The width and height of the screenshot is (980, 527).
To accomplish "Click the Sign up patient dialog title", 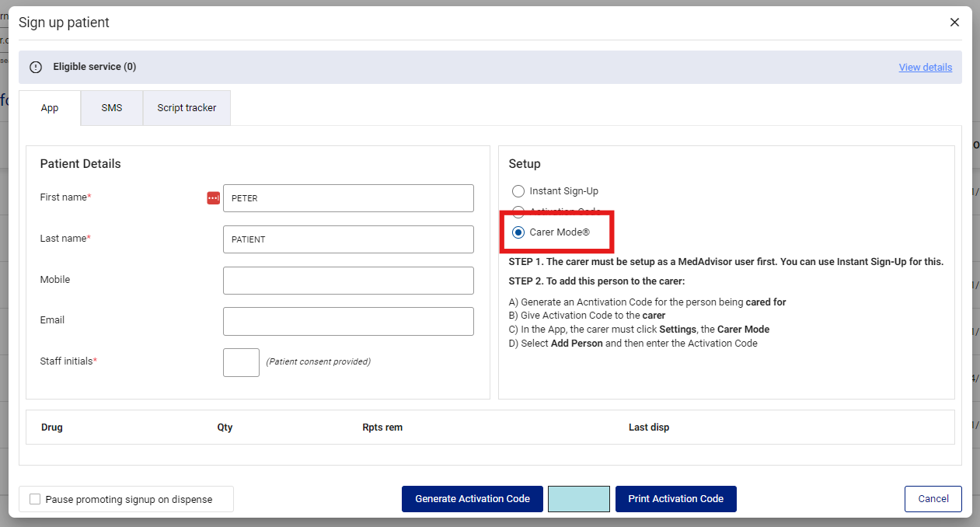I will tap(64, 23).
